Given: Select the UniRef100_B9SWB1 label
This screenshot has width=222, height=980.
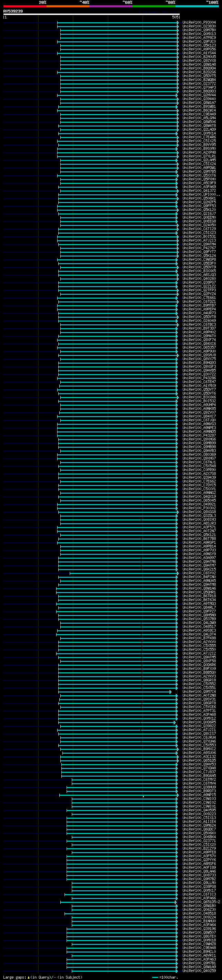Looking at the screenshot, I should [199, 106].
